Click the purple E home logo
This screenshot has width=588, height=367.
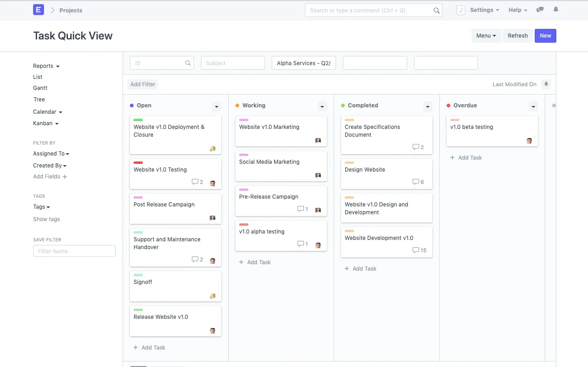pos(39,10)
